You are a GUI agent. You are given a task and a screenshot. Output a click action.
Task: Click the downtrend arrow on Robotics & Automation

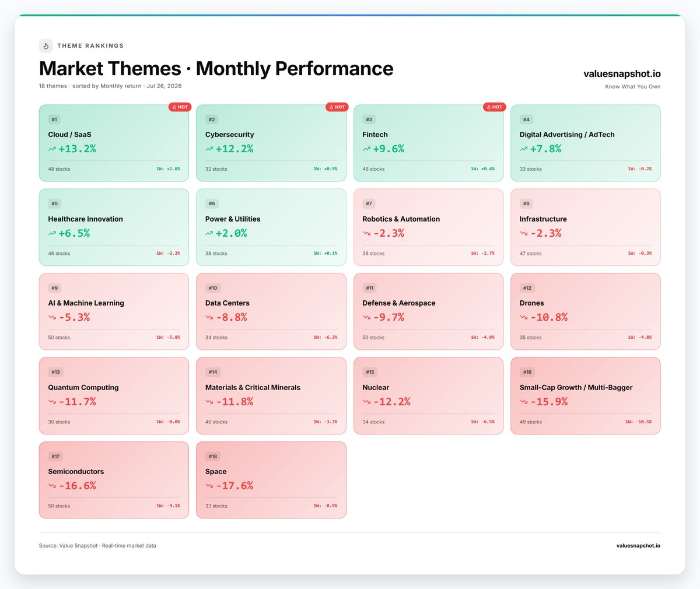366,233
